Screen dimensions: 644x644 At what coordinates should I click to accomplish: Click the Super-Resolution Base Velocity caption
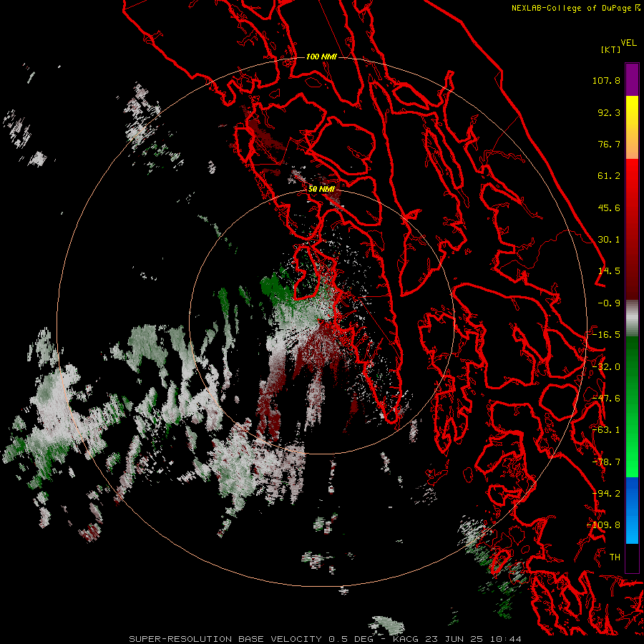[325, 639]
